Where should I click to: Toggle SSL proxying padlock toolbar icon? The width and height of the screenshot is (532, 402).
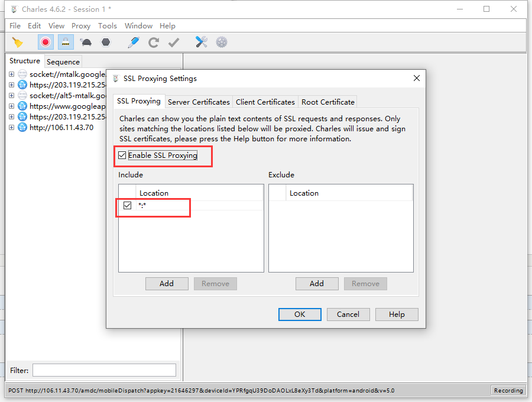pos(66,43)
